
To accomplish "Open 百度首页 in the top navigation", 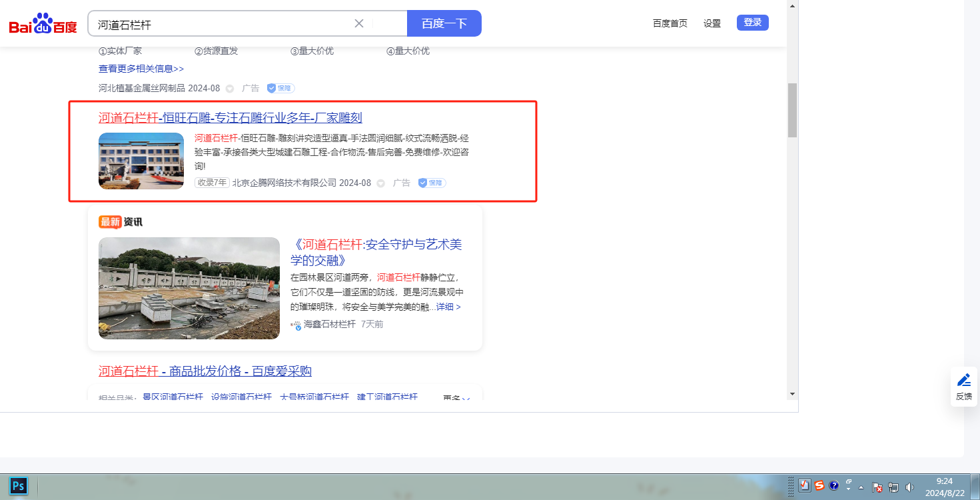I will [670, 23].
